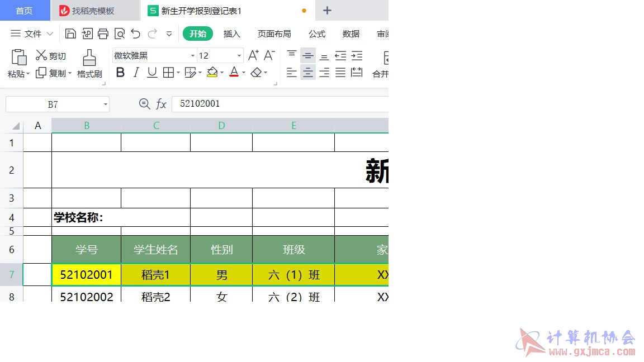Decrease indent of cell content
This screenshot has height=362, width=644.
340,55
